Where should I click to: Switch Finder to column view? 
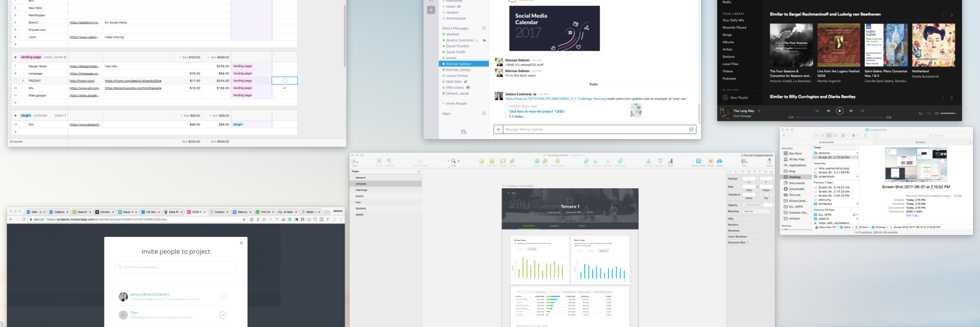829,135
